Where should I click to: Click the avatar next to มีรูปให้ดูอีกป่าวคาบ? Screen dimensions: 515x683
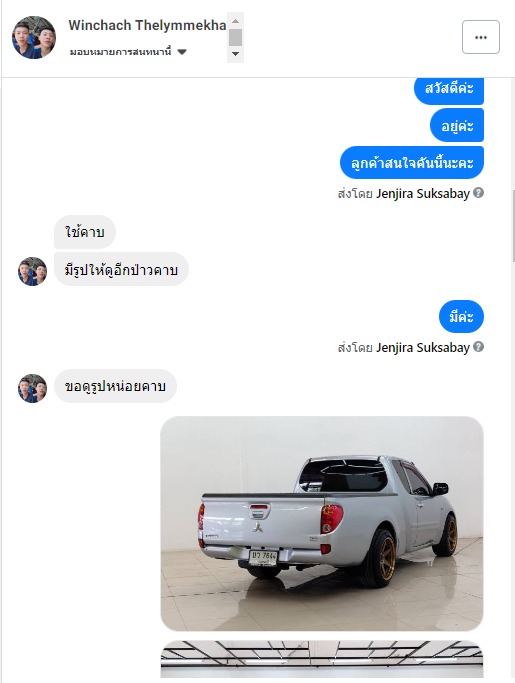coord(32,271)
